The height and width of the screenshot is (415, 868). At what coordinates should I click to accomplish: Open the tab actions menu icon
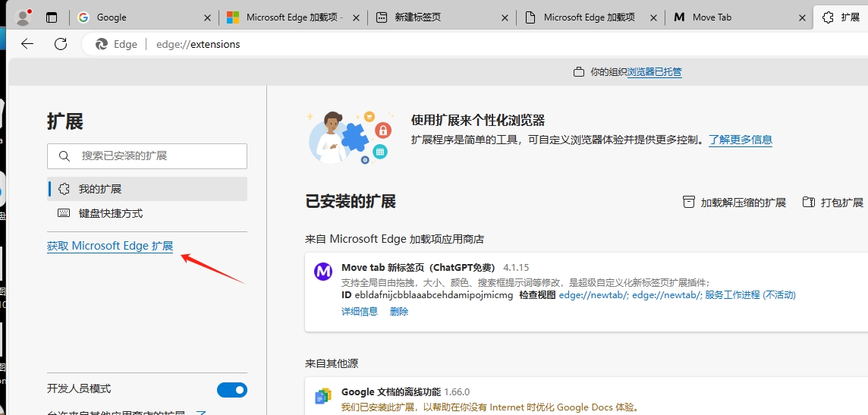(x=52, y=17)
